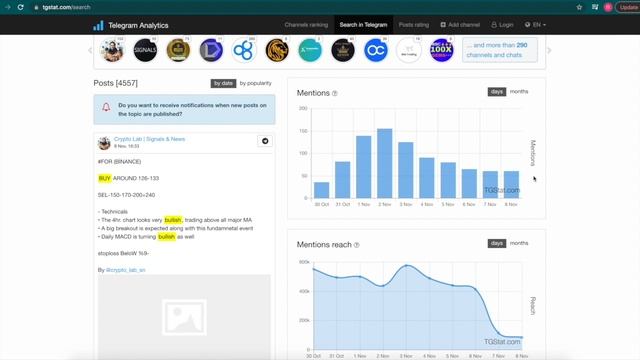The width and height of the screenshot is (640, 360).
Task: Open Posts rating menu item
Action: point(413,25)
